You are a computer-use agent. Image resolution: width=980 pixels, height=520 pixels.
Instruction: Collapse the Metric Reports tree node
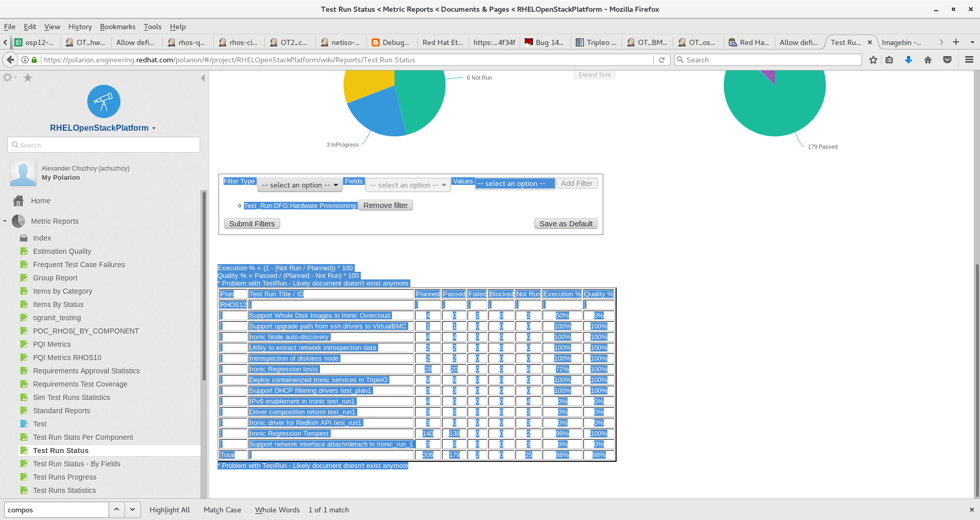(x=5, y=221)
